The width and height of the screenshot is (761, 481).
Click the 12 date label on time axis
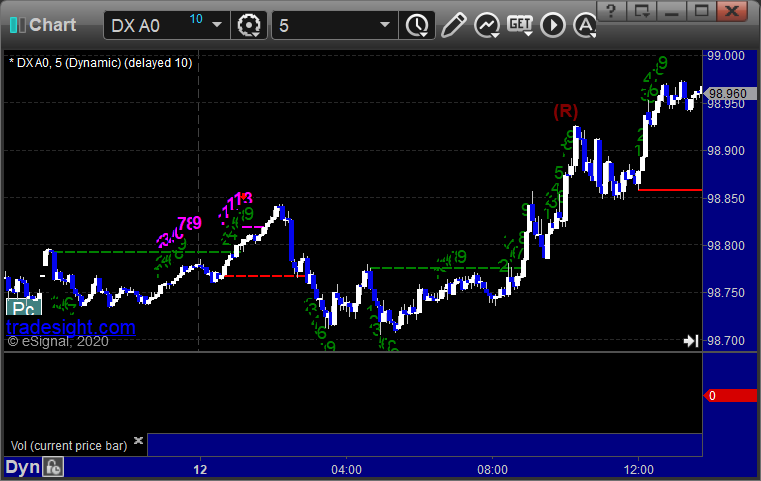coord(200,470)
